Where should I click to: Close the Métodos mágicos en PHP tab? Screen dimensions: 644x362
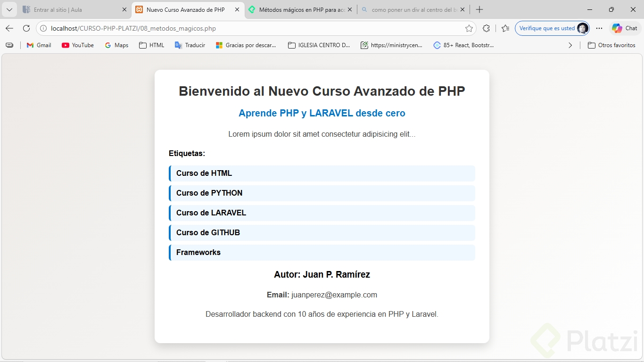[x=350, y=9]
